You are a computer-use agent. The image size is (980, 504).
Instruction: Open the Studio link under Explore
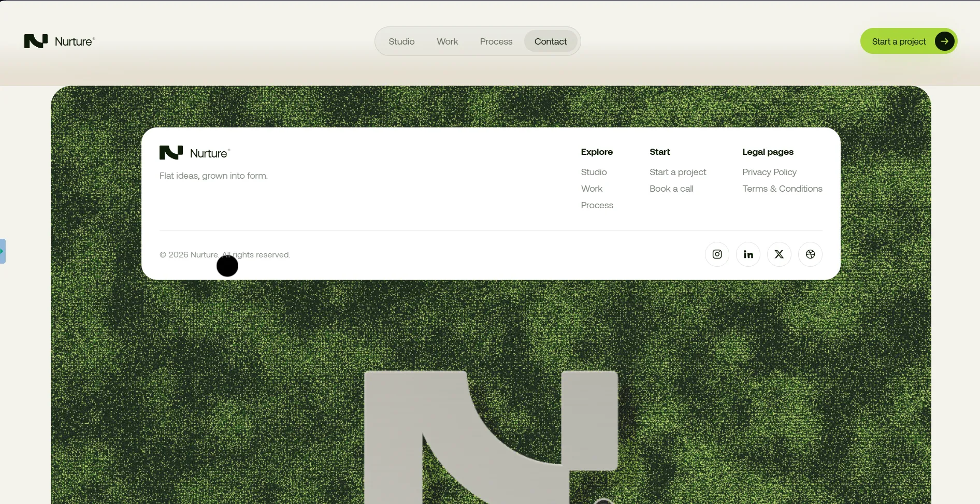point(594,172)
